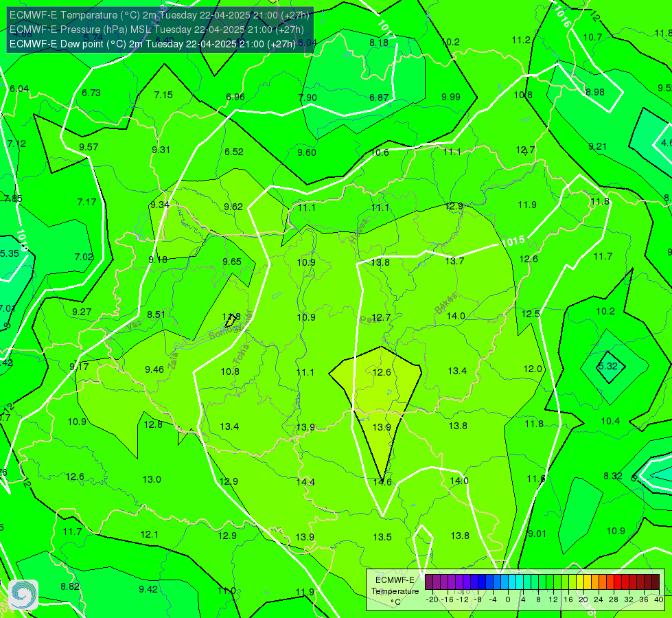
Task: Click the 12.0 temperature value
Action: 533,369
